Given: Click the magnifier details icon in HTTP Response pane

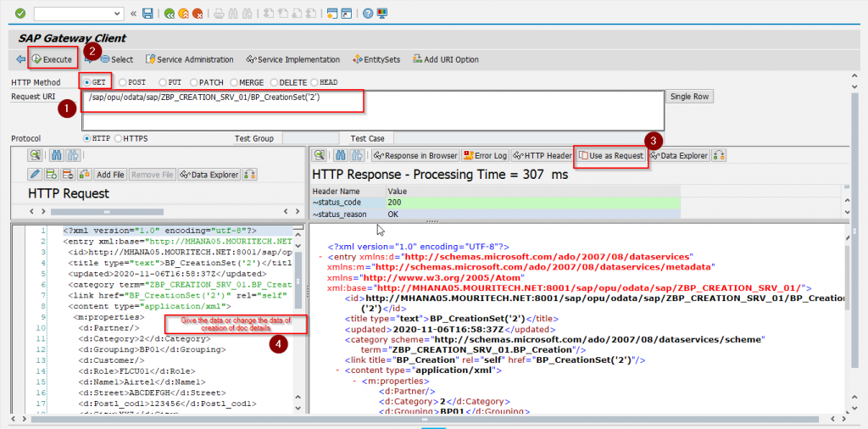Looking at the screenshot, I should [x=319, y=155].
